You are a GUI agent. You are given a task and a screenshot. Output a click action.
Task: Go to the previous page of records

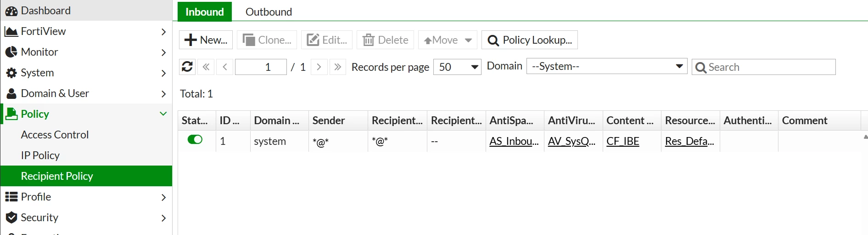pos(224,67)
